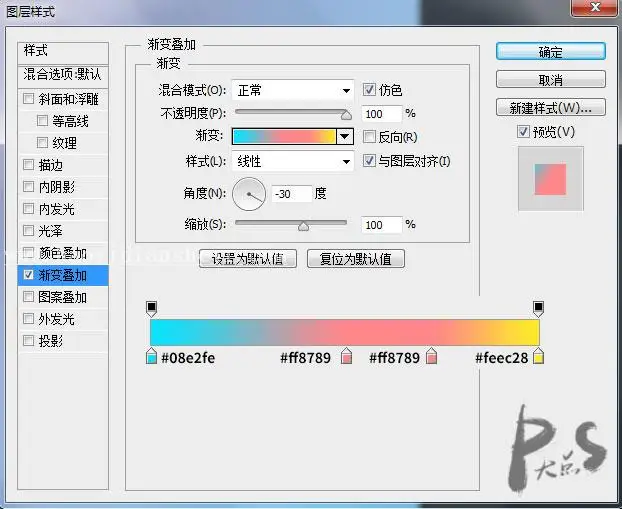
Task: Open 外发光 settings entry
Action: (56, 319)
